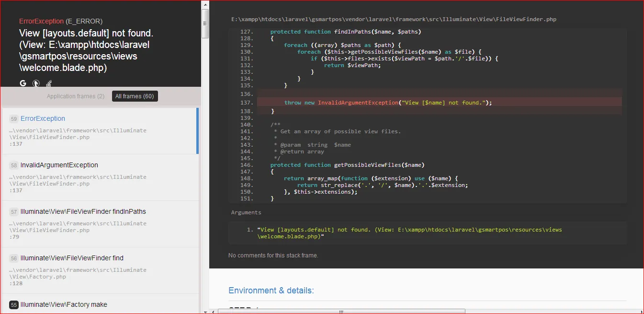This screenshot has height=314, width=644.
Task: Open frame 58 InvalidArgumentException
Action: [x=100, y=177]
